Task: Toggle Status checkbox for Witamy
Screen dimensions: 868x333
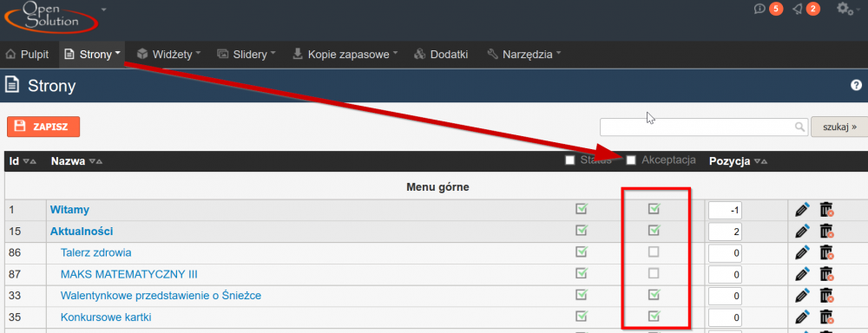Action: click(582, 209)
